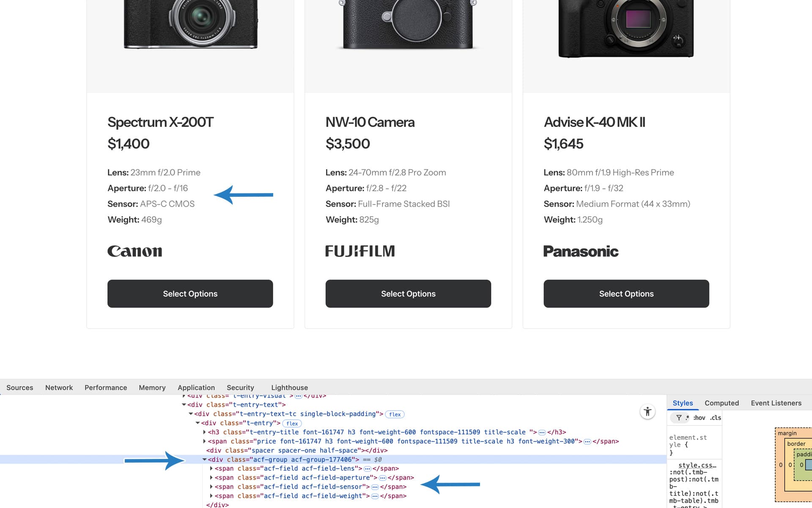
Task: Switch to the Computed tab
Action: coord(721,403)
